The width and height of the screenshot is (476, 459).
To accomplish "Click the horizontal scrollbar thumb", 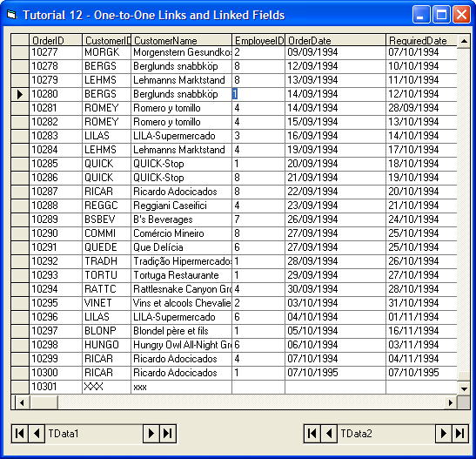I will click(x=44, y=402).
